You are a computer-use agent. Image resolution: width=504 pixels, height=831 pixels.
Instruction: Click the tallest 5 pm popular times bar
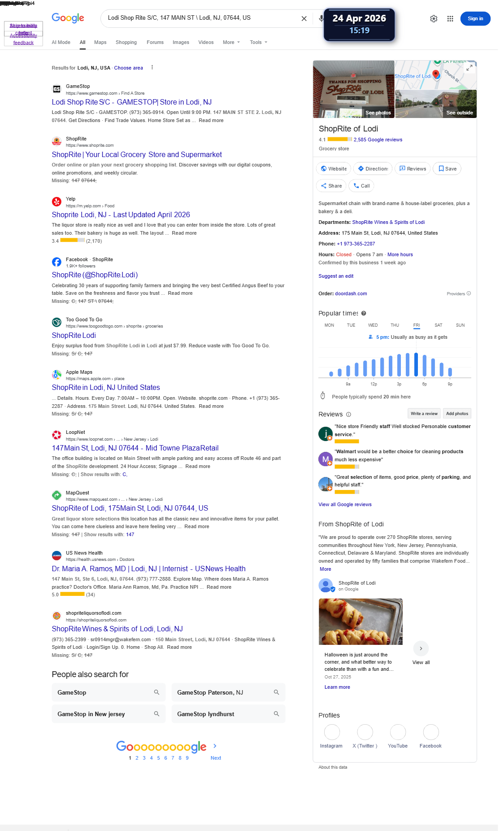click(416, 364)
